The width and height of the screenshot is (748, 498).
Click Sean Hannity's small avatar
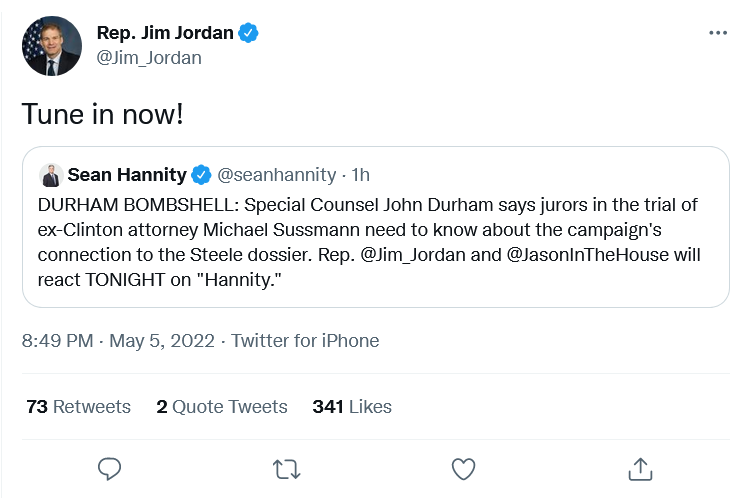[50, 176]
